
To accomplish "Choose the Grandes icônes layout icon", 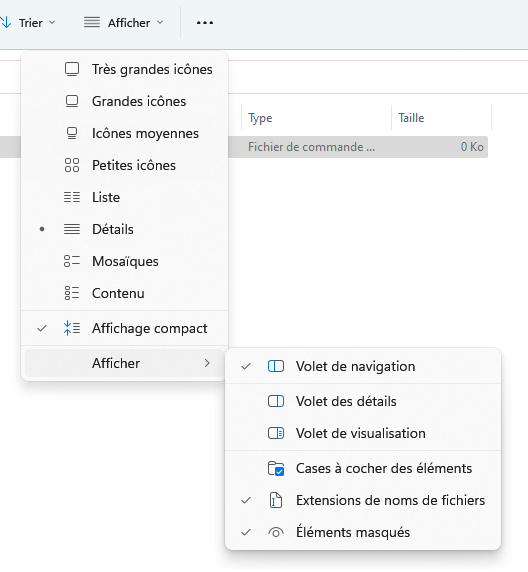I will [x=72, y=101].
